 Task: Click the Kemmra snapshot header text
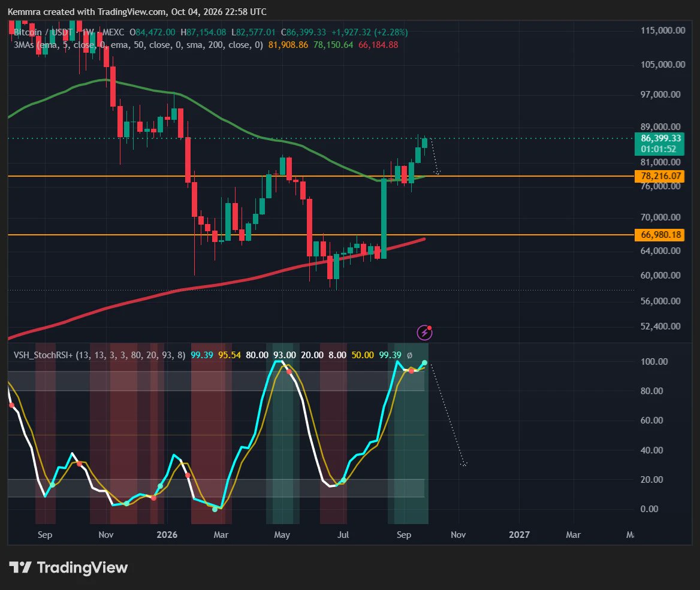pyautogui.click(x=137, y=11)
